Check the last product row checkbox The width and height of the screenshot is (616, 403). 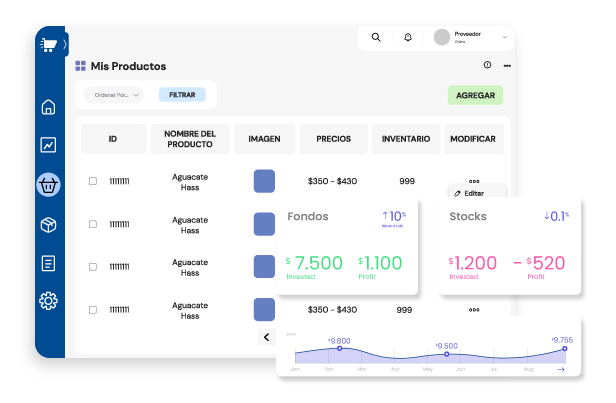(x=93, y=310)
